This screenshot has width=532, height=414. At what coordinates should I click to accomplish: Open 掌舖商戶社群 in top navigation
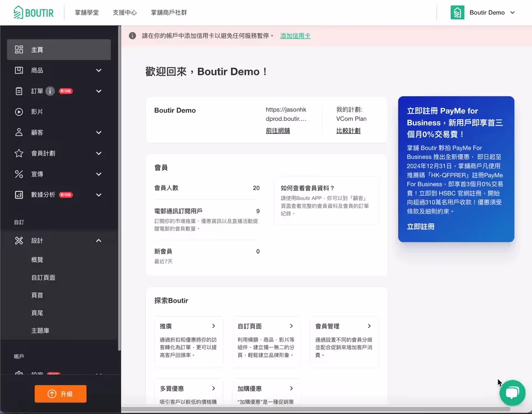pyautogui.click(x=169, y=13)
